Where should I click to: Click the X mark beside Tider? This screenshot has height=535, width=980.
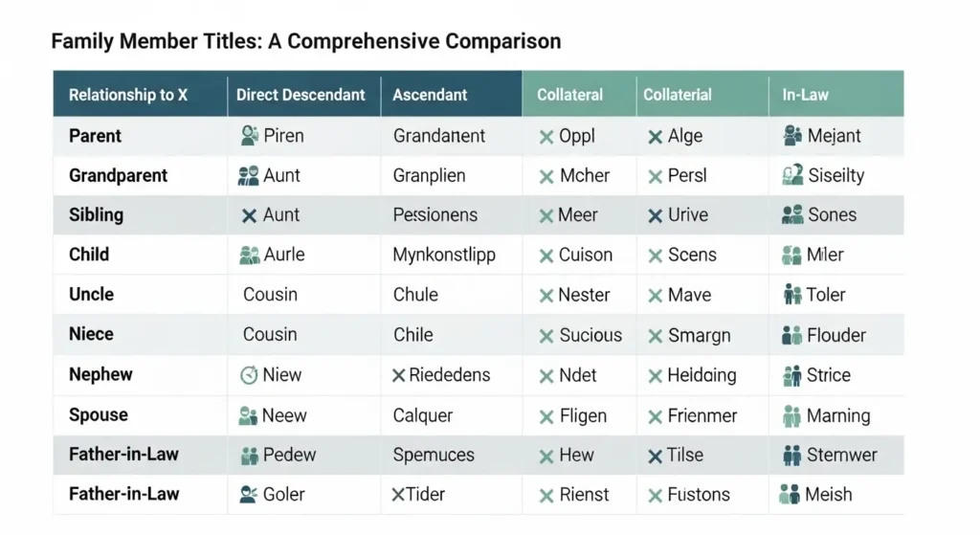399,495
